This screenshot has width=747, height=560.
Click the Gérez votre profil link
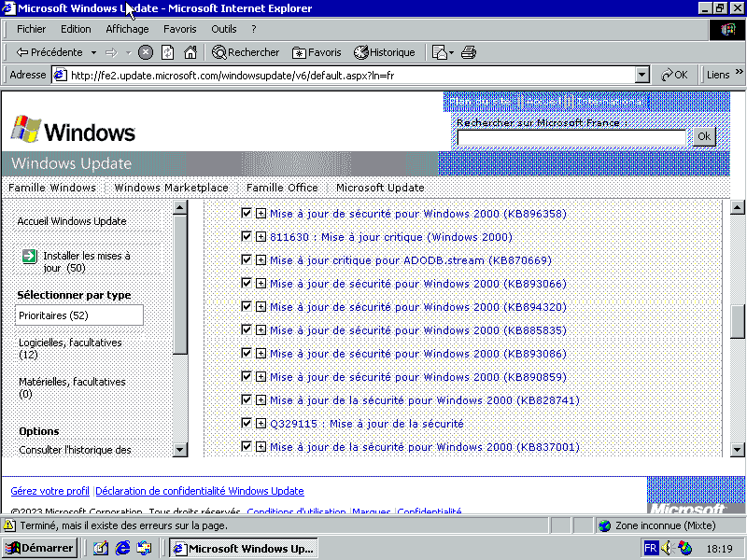tap(50, 491)
